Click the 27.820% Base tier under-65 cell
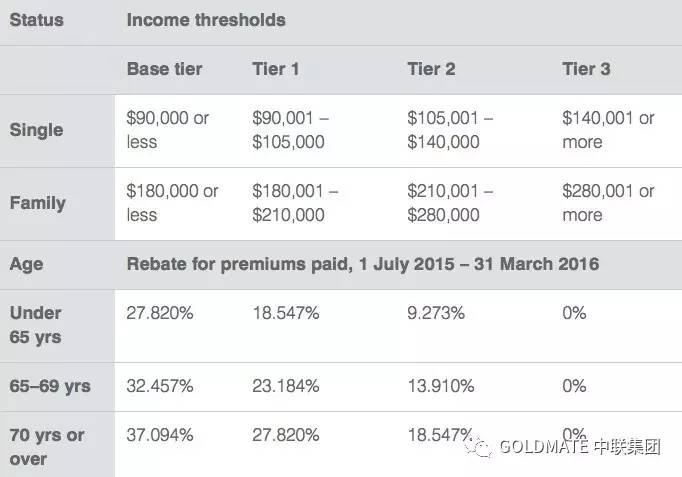This screenshot has width=682, height=477. 160,313
